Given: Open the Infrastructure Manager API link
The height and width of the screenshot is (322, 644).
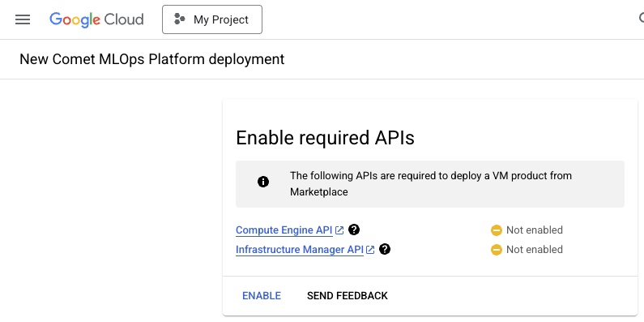Looking at the screenshot, I should coord(300,250).
